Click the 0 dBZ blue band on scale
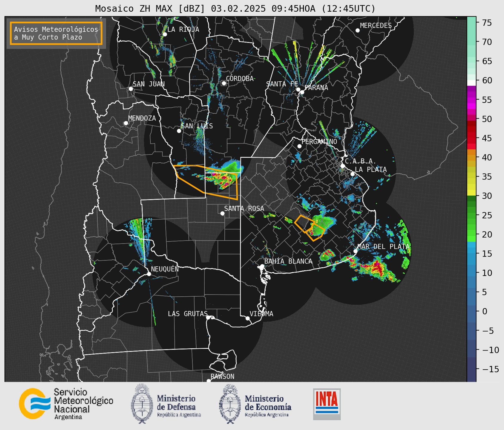 pyautogui.click(x=471, y=311)
